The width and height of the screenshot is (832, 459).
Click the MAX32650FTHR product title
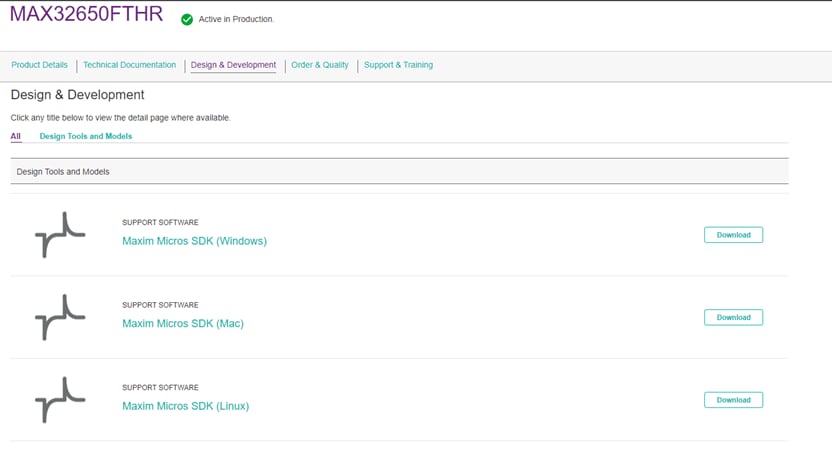(x=86, y=16)
